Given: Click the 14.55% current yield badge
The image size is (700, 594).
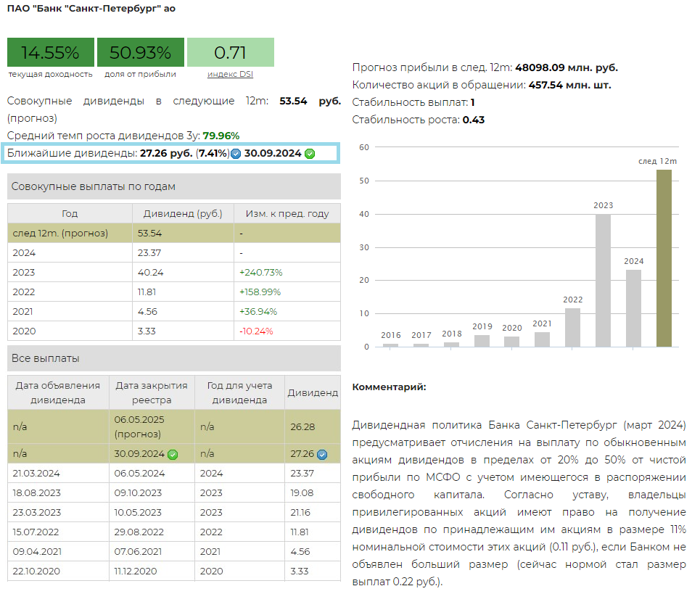Looking at the screenshot, I should [x=51, y=53].
